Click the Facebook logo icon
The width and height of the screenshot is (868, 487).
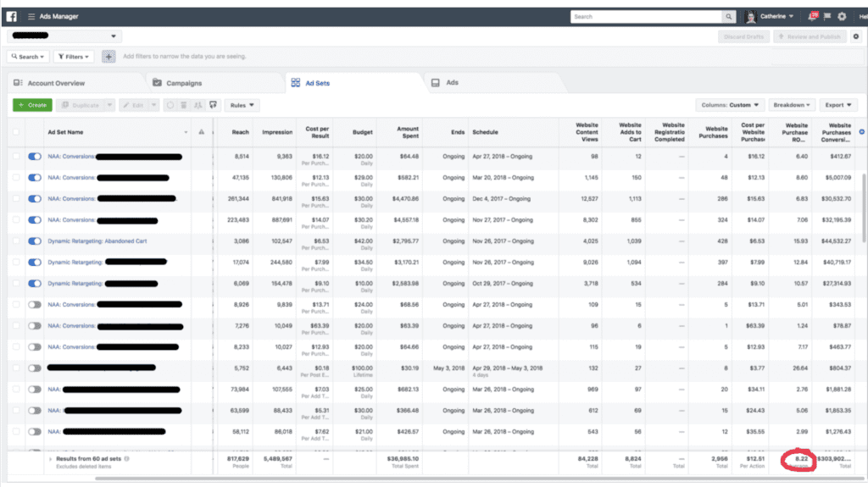point(12,16)
